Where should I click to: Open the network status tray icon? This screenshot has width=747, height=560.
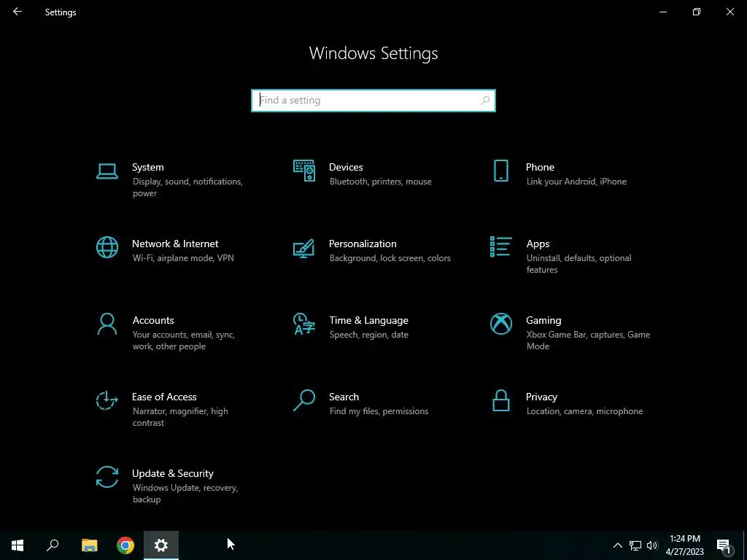pyautogui.click(x=635, y=545)
